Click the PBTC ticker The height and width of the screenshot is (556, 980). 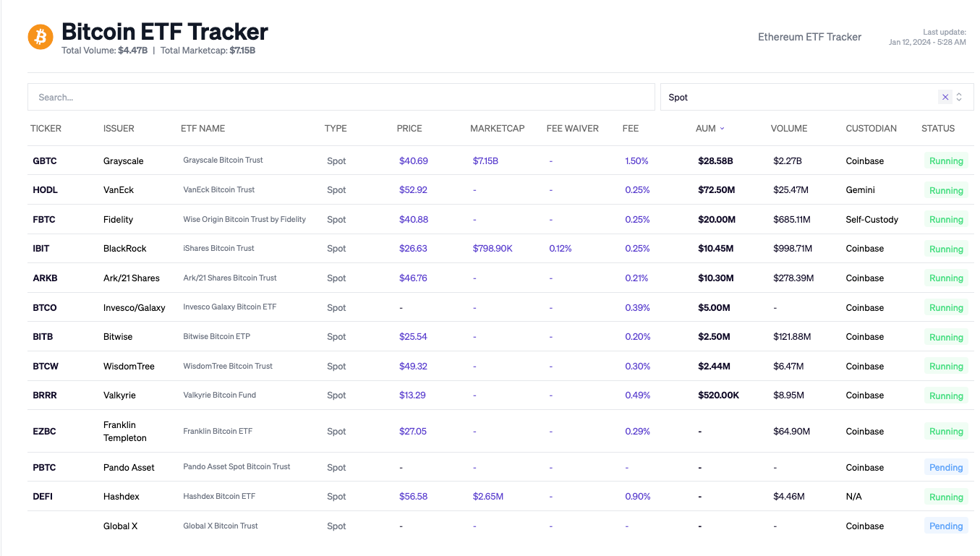point(44,468)
